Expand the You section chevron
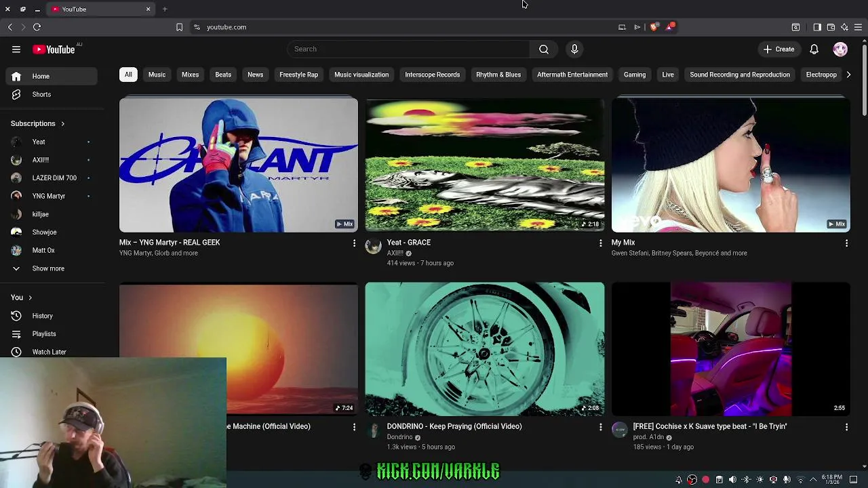 (30, 298)
